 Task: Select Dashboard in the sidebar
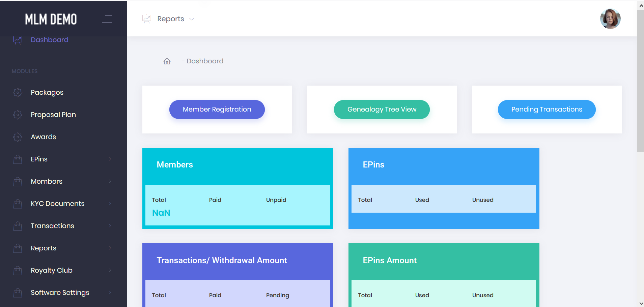(50, 40)
